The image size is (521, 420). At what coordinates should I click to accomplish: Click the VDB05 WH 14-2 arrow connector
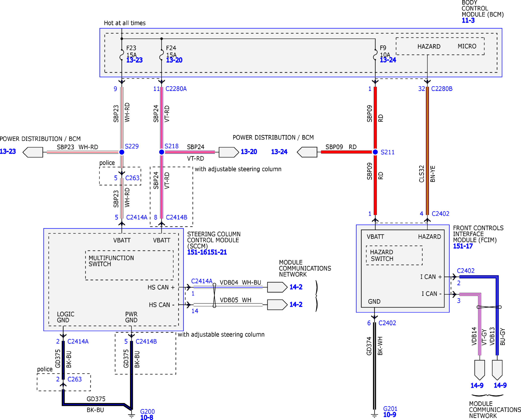[x=277, y=305]
